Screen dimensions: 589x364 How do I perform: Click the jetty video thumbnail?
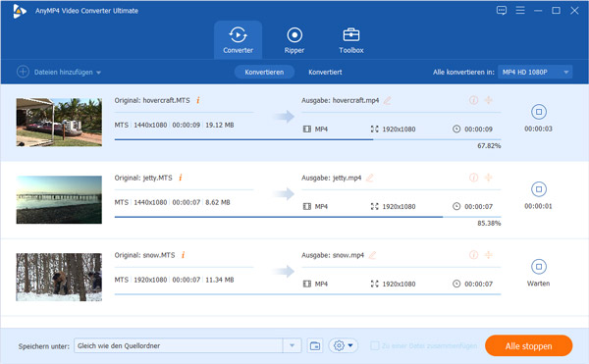(x=59, y=199)
